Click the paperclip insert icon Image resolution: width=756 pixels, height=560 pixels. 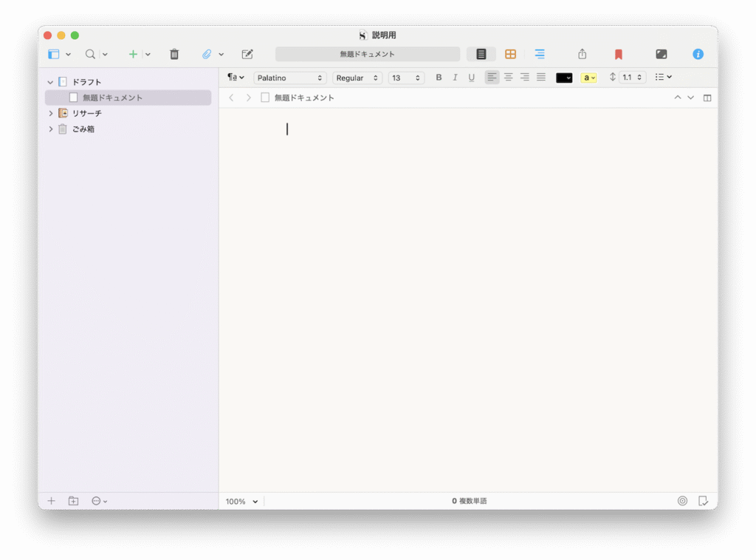coord(207,54)
